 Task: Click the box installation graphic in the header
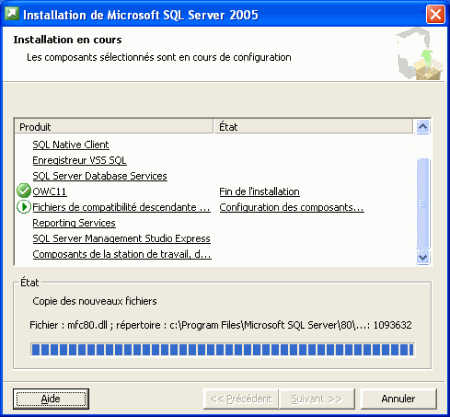tap(421, 54)
